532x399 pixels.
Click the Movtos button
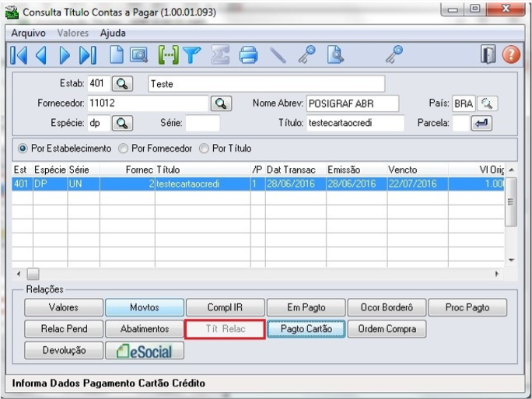[x=145, y=307]
